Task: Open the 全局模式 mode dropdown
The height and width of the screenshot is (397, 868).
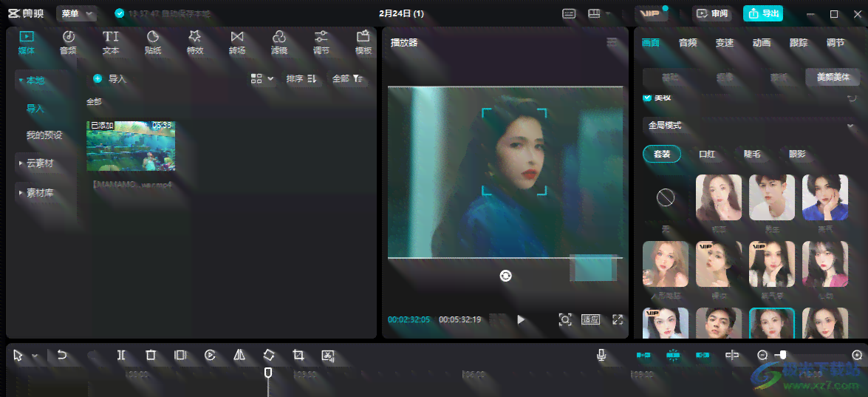Action: (x=750, y=126)
